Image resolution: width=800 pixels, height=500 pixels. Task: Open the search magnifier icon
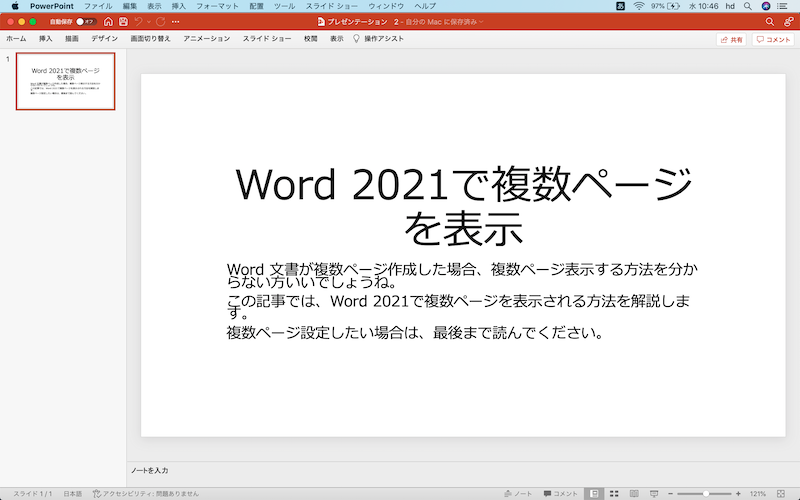(769, 21)
